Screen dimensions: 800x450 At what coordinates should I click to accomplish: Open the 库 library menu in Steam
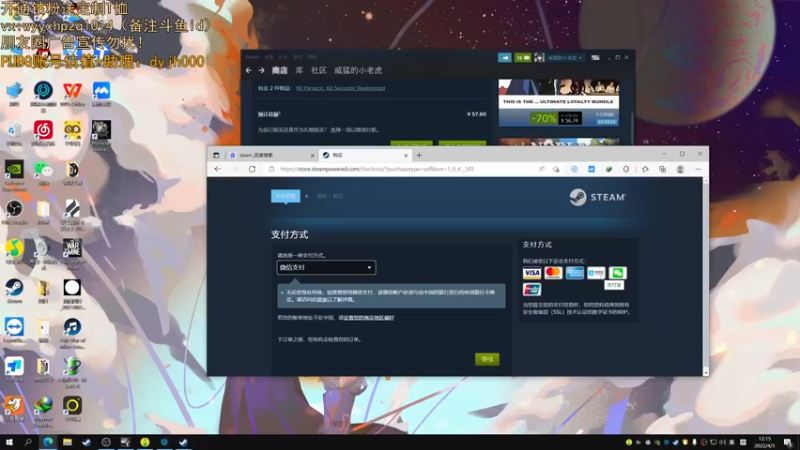click(299, 70)
